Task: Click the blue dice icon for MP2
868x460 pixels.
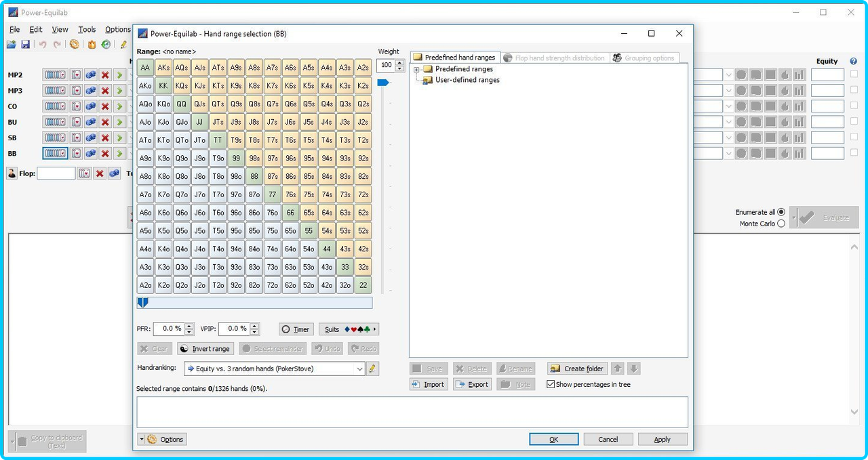Action: pyautogui.click(x=91, y=75)
